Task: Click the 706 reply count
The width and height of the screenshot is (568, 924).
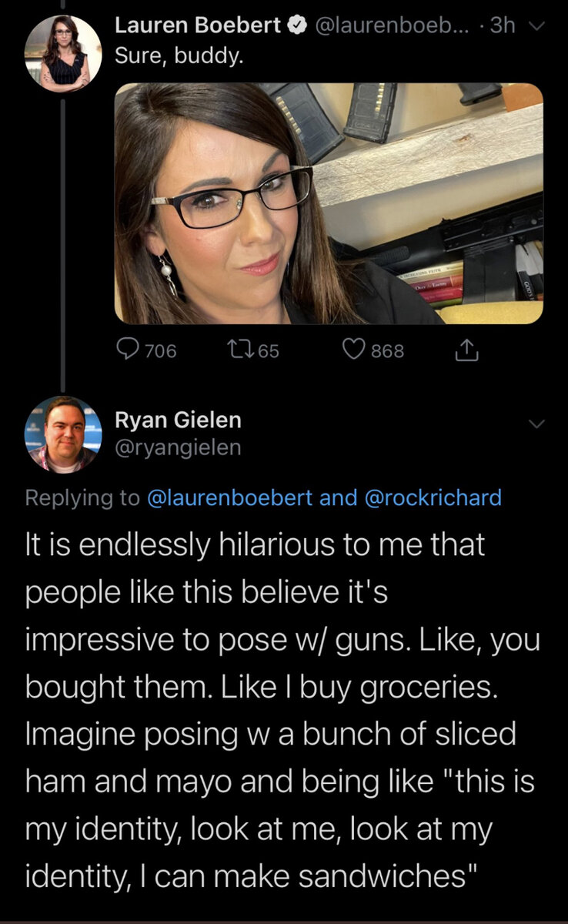Action: (160, 351)
